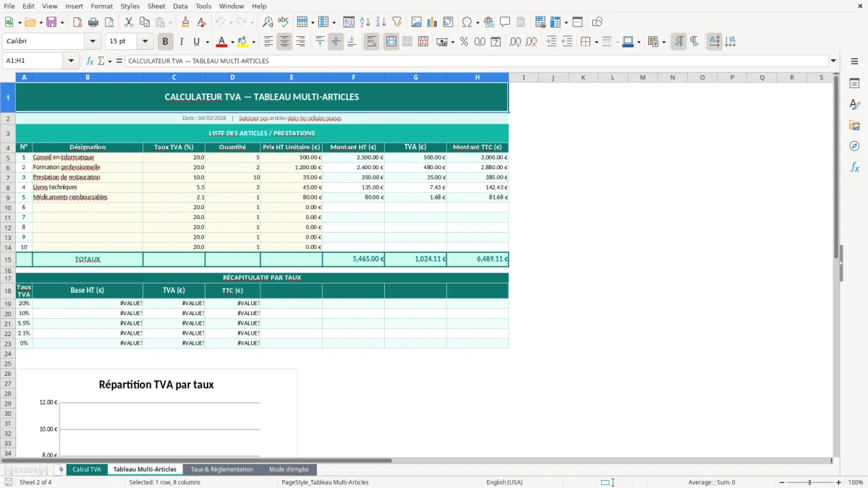
Task: Apply the red font color swatch
Action: click(x=222, y=42)
